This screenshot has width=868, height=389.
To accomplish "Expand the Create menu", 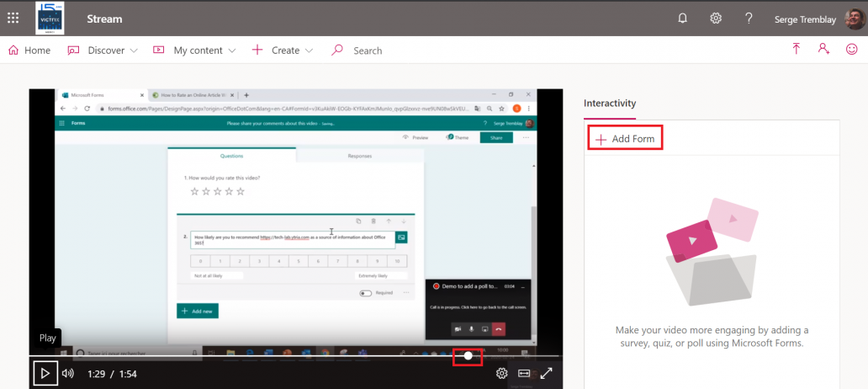I will 283,51.
